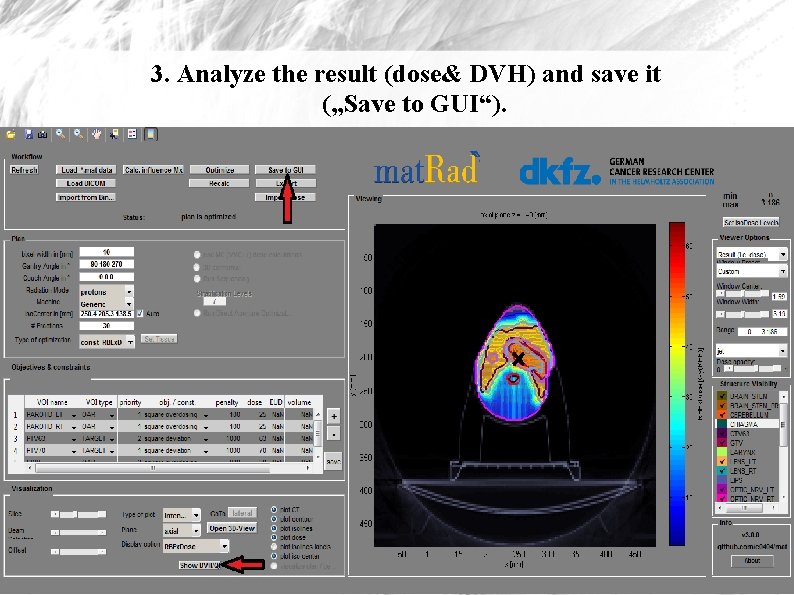Click the About button in Info panel
Viewport: 794px width, 595px height.
pos(752,561)
